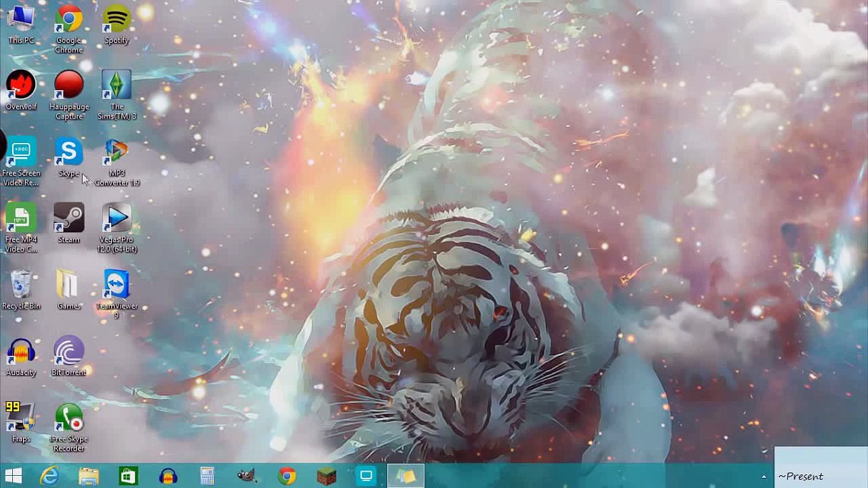Screen dimensions: 868x488
Task: Open the Spotify desktop shortcut
Action: click(117, 24)
